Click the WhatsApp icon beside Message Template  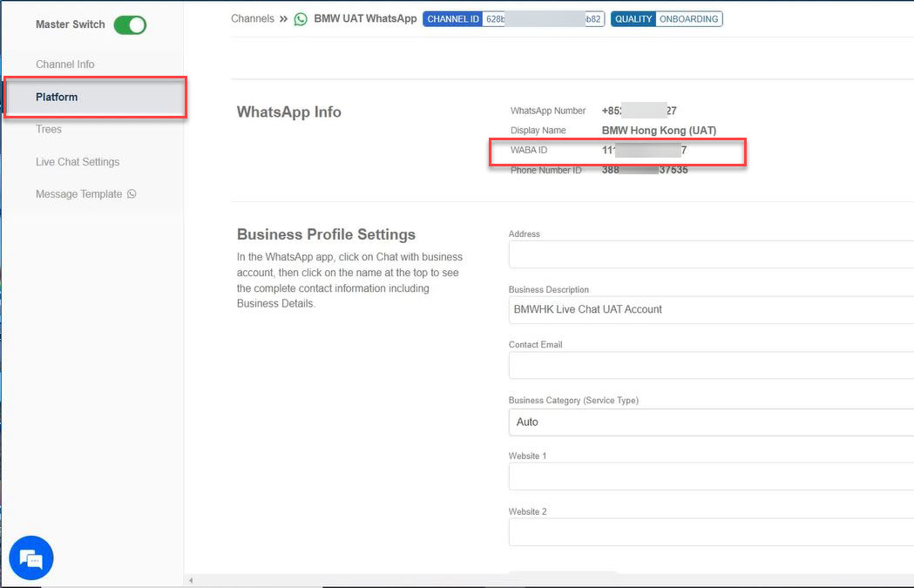click(132, 194)
